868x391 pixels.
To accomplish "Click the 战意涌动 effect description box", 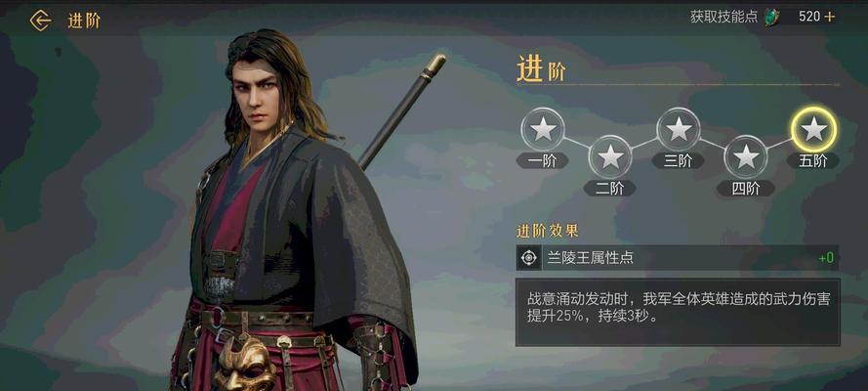I will (x=678, y=313).
